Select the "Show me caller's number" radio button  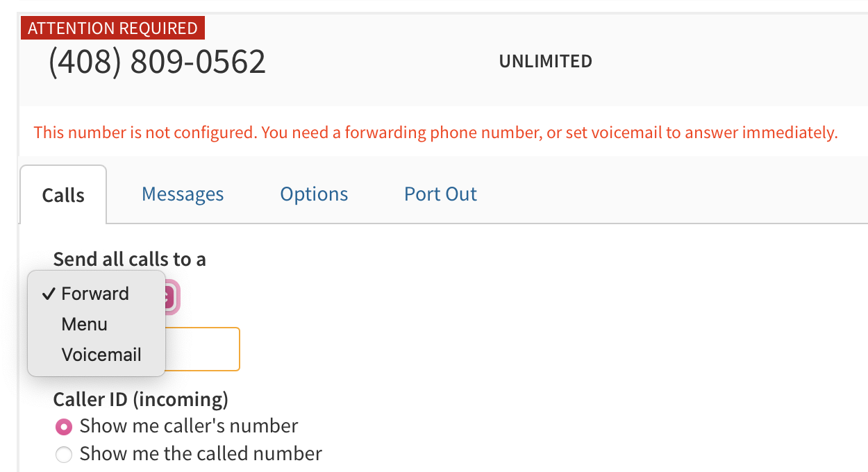[x=63, y=425]
